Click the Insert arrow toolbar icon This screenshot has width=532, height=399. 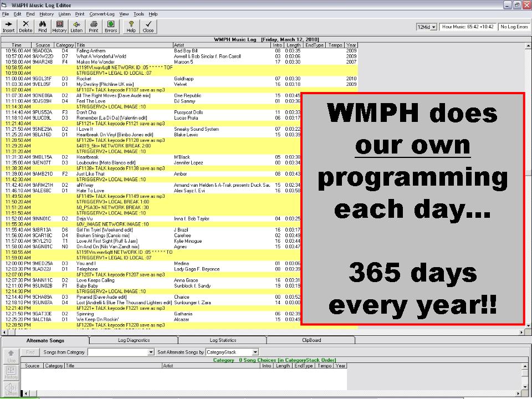pyautogui.click(x=9, y=27)
